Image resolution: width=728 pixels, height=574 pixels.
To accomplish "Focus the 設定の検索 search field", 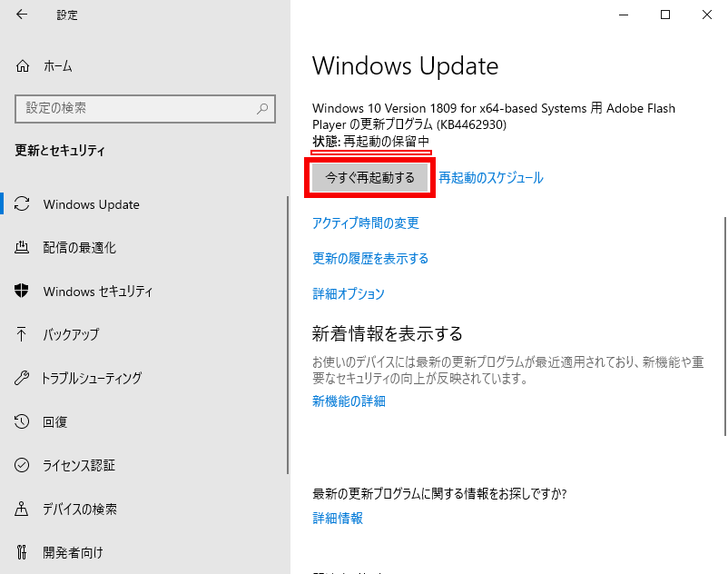I will 136,108.
